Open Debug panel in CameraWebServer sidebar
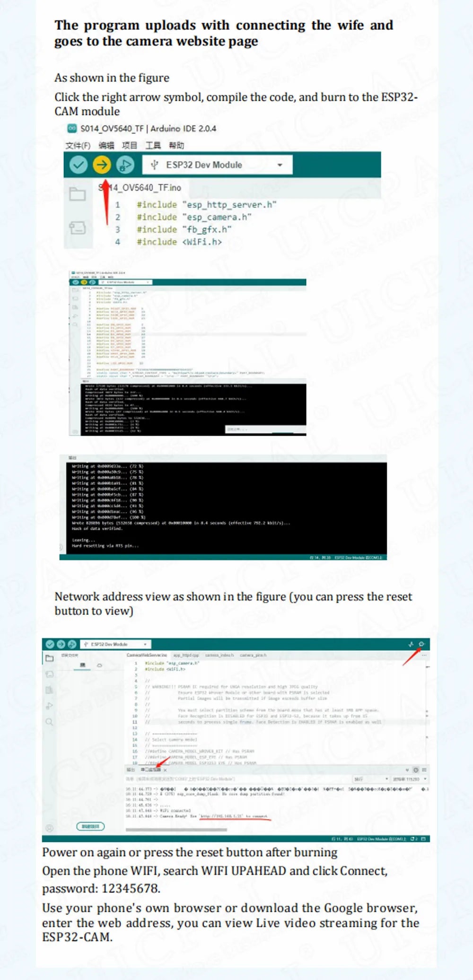 point(49,706)
